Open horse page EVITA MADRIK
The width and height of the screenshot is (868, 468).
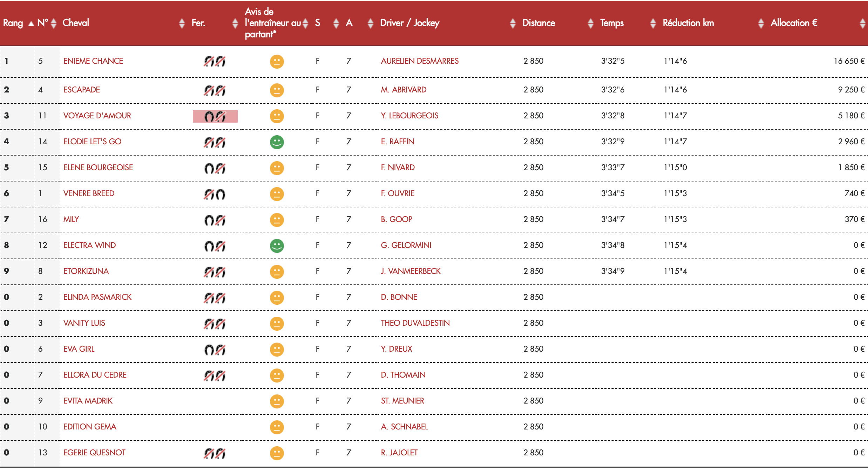point(88,401)
